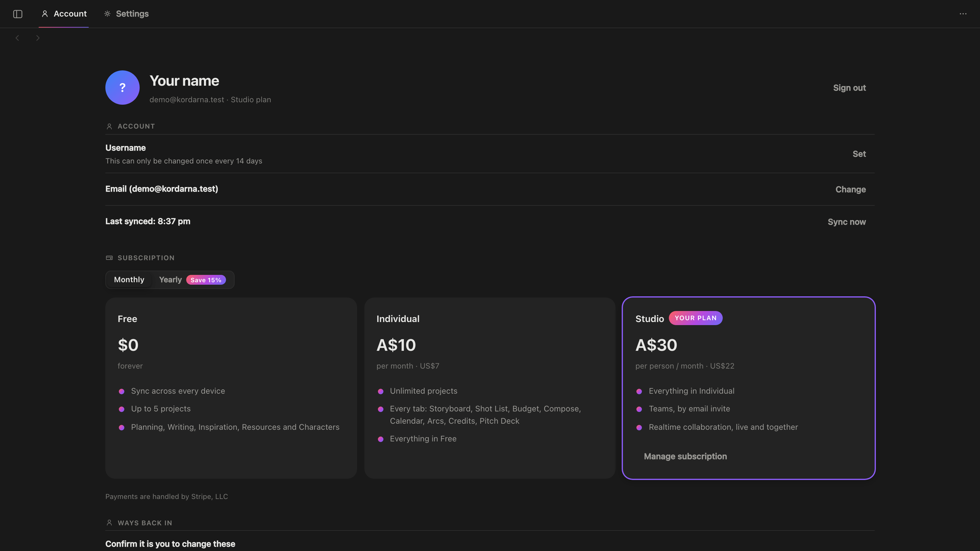Viewport: 980px width, 551px height.
Task: Set the username
Action: pos(859,154)
